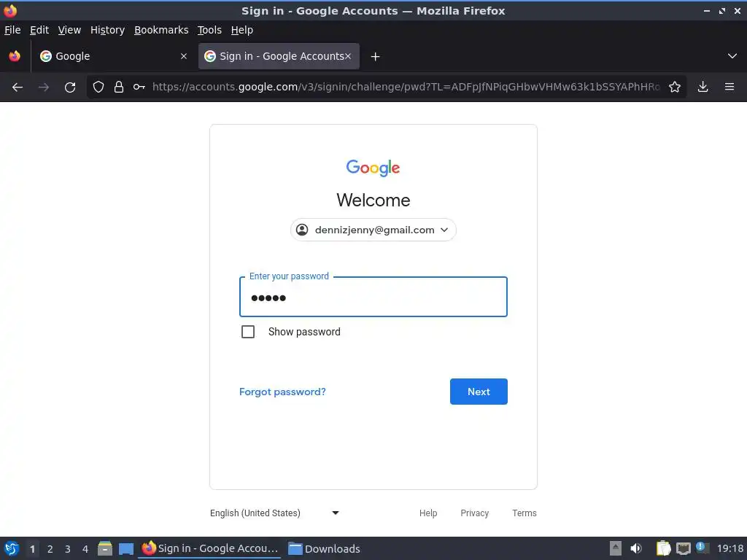
Task: Open the volume control in tray
Action: (x=636, y=548)
